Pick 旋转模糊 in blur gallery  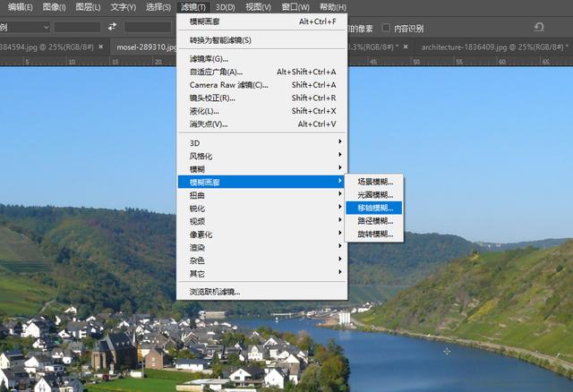(375, 234)
